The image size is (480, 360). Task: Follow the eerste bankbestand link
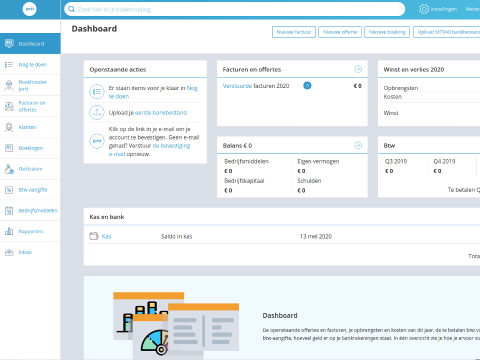161,113
